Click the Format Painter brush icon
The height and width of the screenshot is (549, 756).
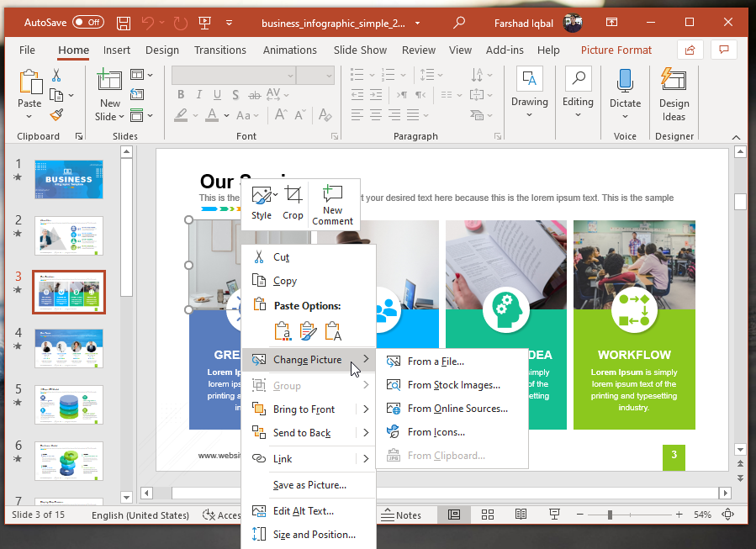[x=56, y=115]
